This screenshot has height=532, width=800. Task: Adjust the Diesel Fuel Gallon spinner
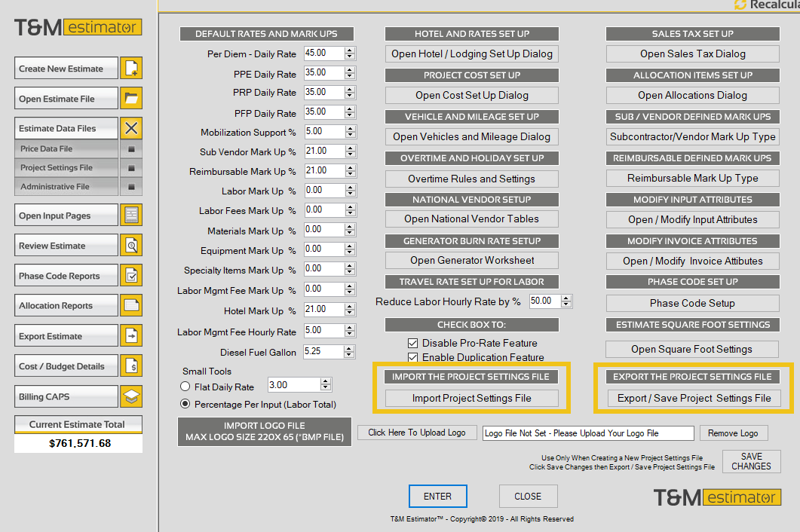[x=349, y=351]
